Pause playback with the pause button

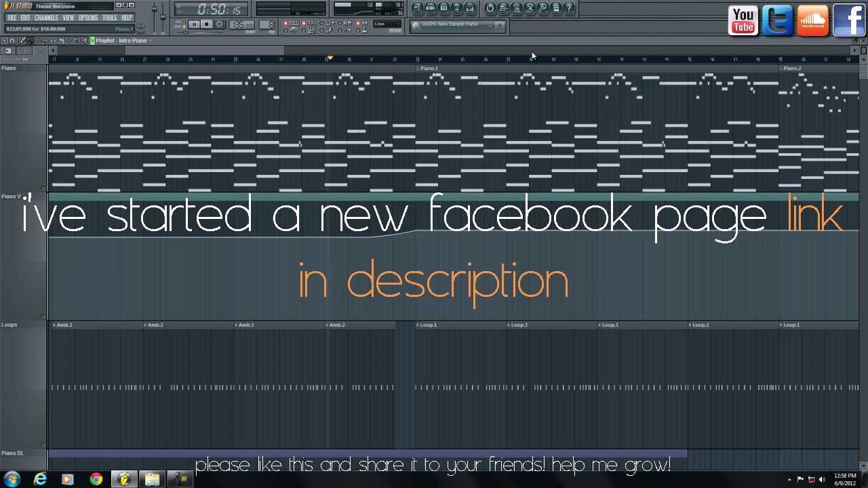(194, 24)
